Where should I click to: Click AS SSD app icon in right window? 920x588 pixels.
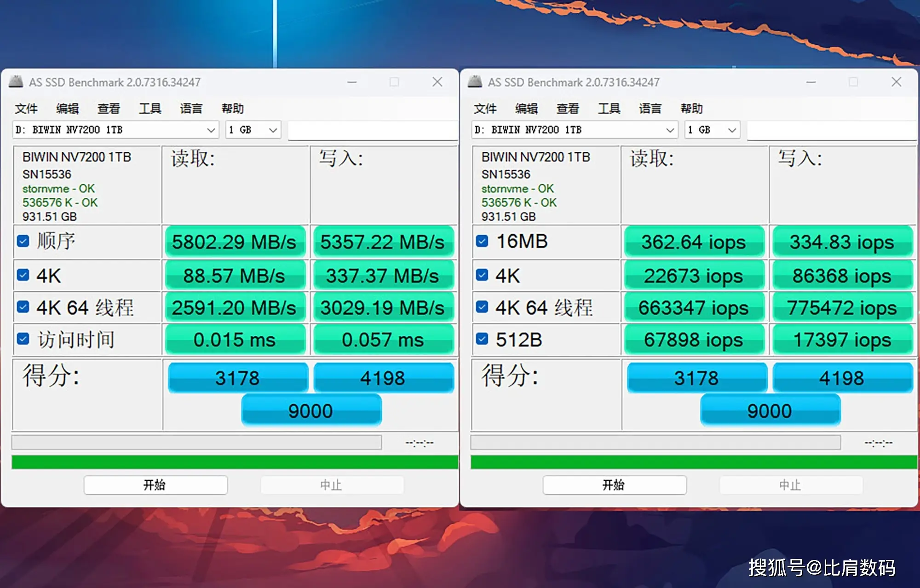point(475,82)
